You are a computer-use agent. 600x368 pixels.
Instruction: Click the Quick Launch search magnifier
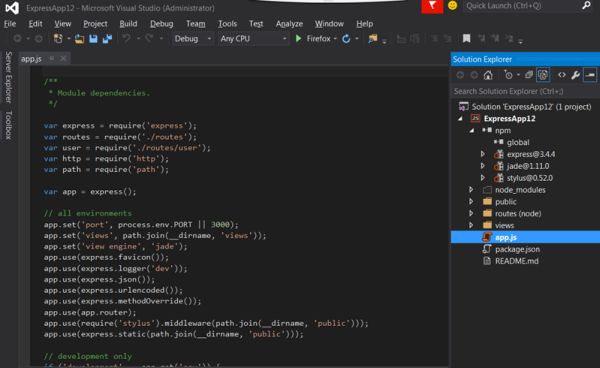tap(586, 5)
